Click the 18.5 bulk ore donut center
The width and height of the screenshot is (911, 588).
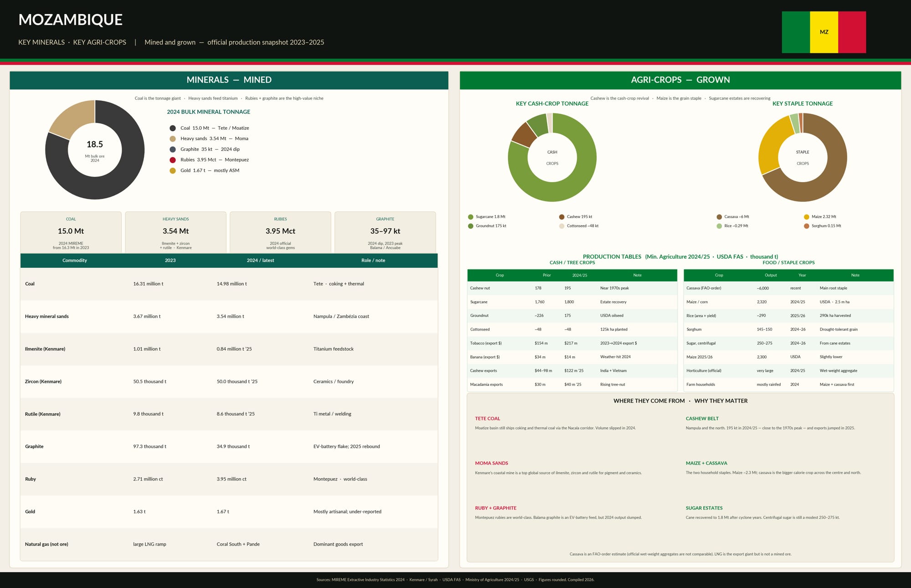click(x=95, y=150)
